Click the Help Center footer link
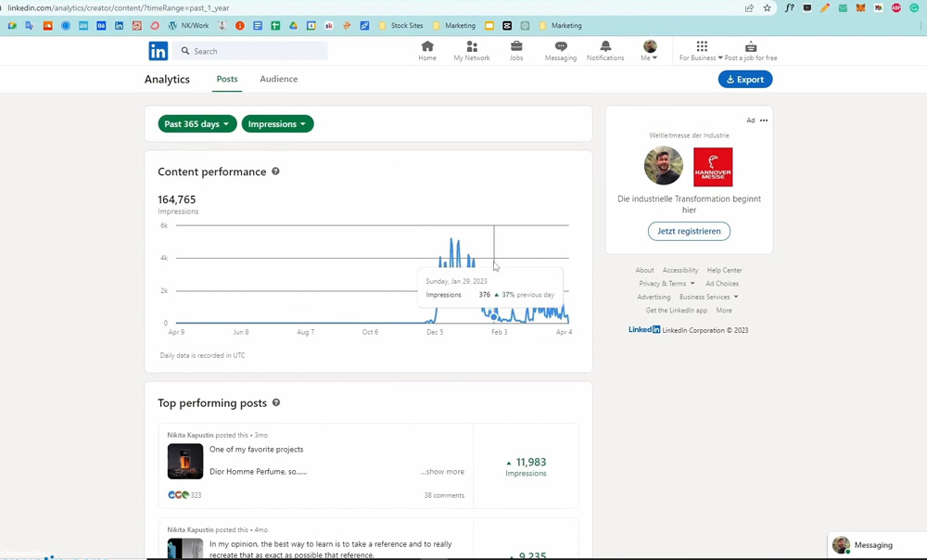The height and width of the screenshot is (560, 927). click(x=724, y=270)
